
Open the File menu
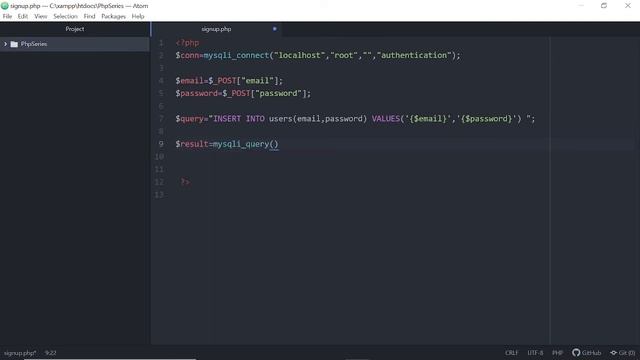point(7,16)
